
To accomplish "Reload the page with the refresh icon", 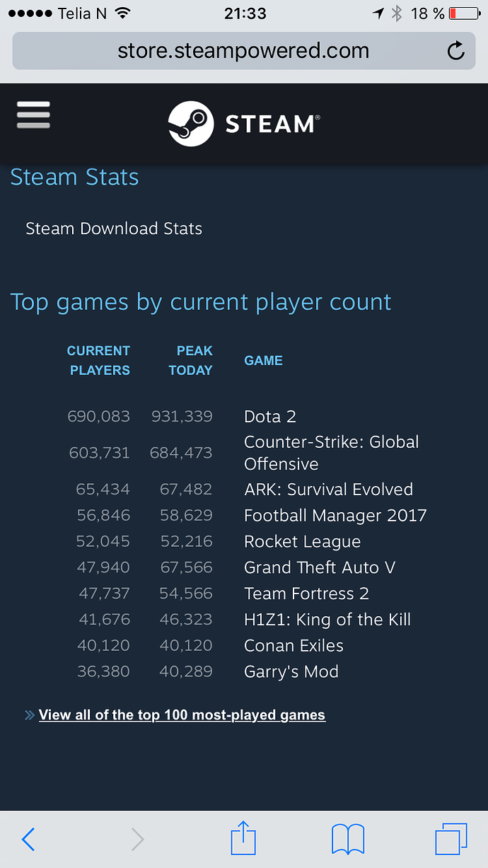I will coord(456,50).
